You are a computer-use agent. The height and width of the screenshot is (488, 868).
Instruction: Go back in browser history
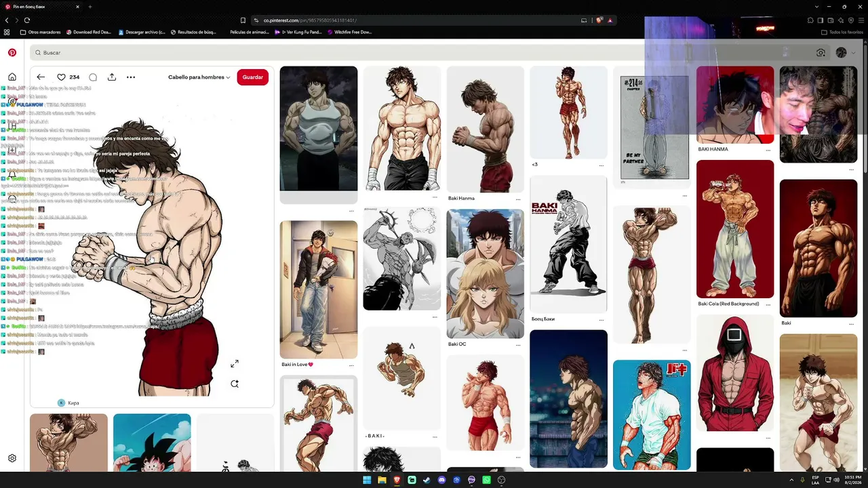[7, 20]
